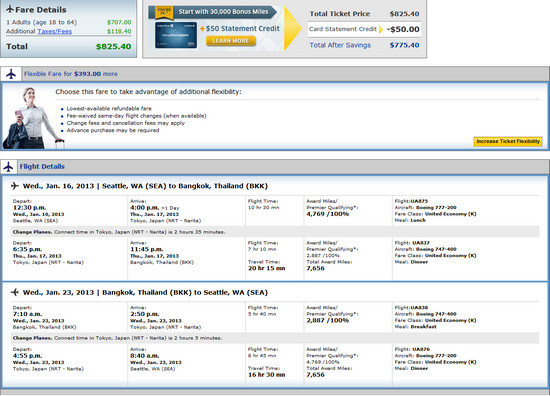Open the Flexible Fare for $393.00 more link

click(x=71, y=74)
